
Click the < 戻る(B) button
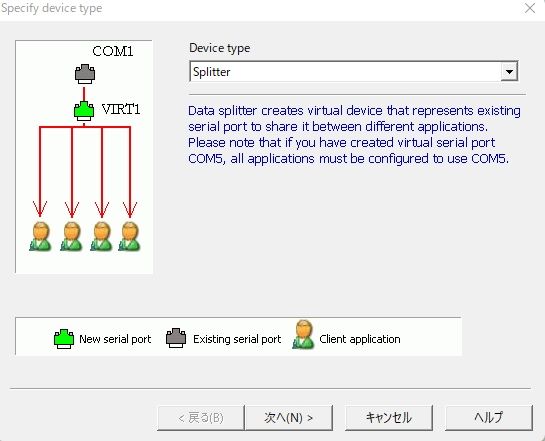tap(201, 417)
